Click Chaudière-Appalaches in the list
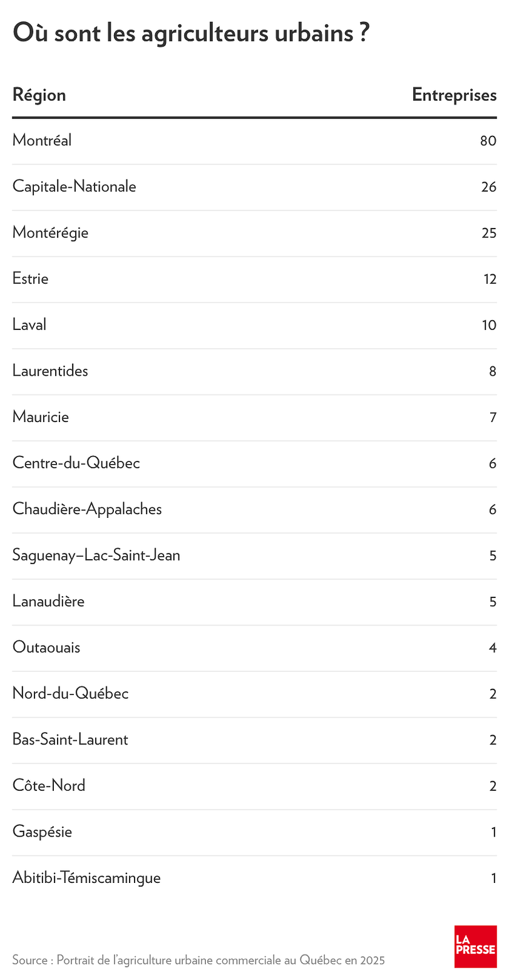509x980 pixels. tap(87, 509)
